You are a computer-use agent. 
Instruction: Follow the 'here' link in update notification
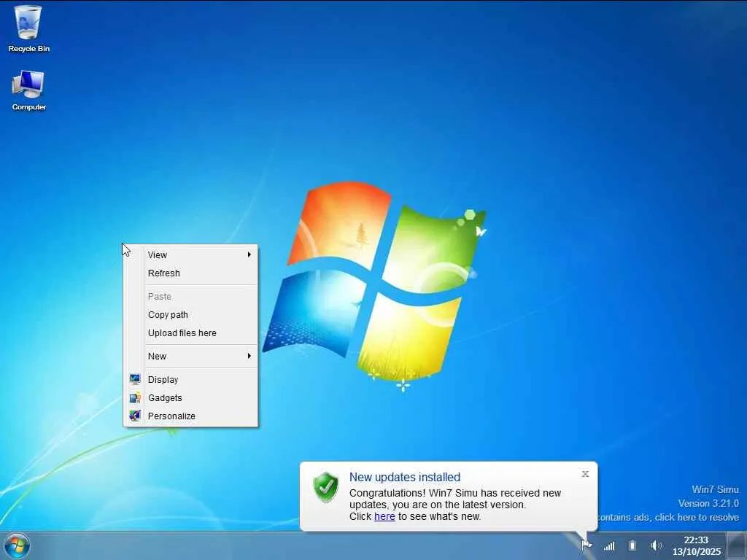tap(384, 516)
